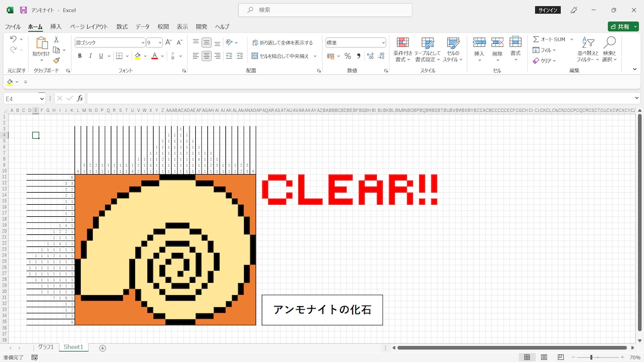This screenshot has width=644, height=362.
Task: Switch to Page Break Preview icon
Action: 561,357
